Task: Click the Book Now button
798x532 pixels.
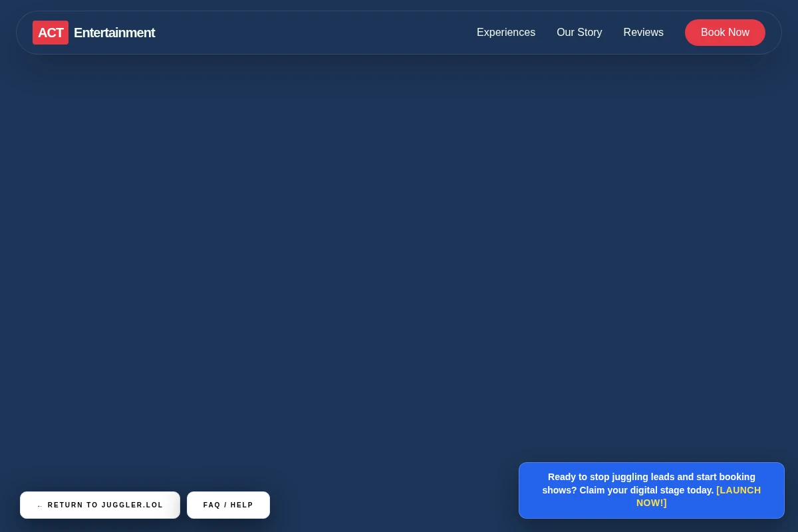Action: [x=725, y=33]
